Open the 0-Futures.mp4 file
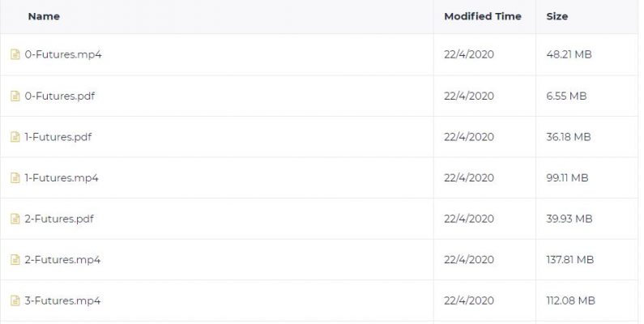 63,54
